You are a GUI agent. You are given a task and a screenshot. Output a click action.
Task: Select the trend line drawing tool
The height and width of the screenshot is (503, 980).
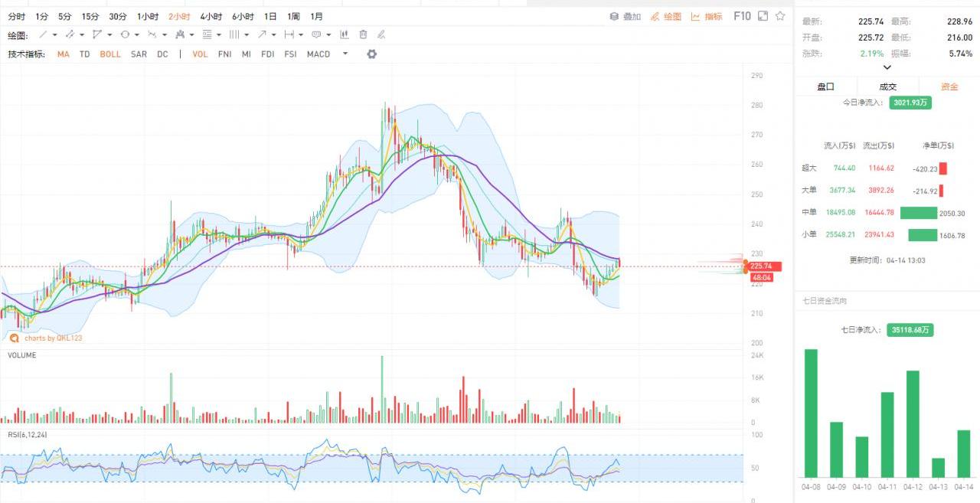[x=44, y=34]
